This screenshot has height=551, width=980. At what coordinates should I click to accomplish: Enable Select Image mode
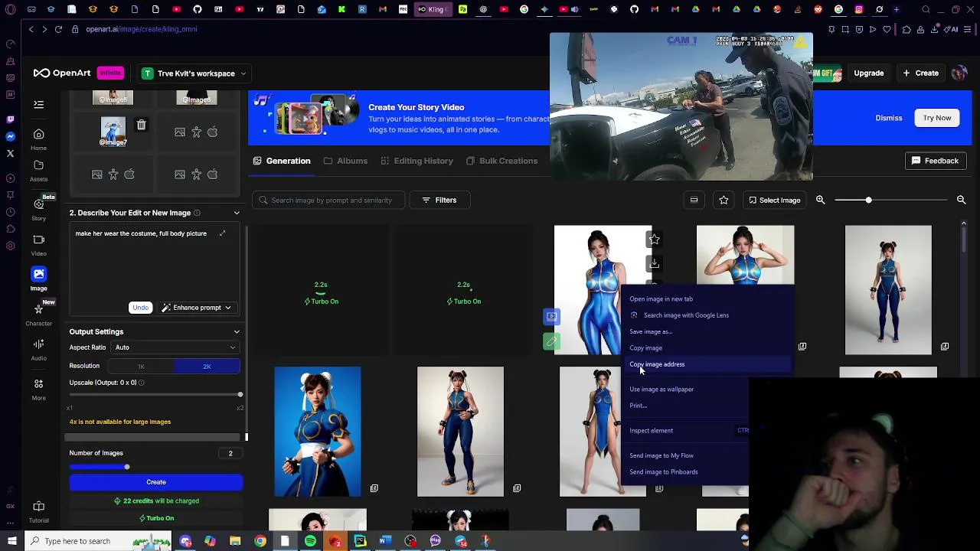774,200
